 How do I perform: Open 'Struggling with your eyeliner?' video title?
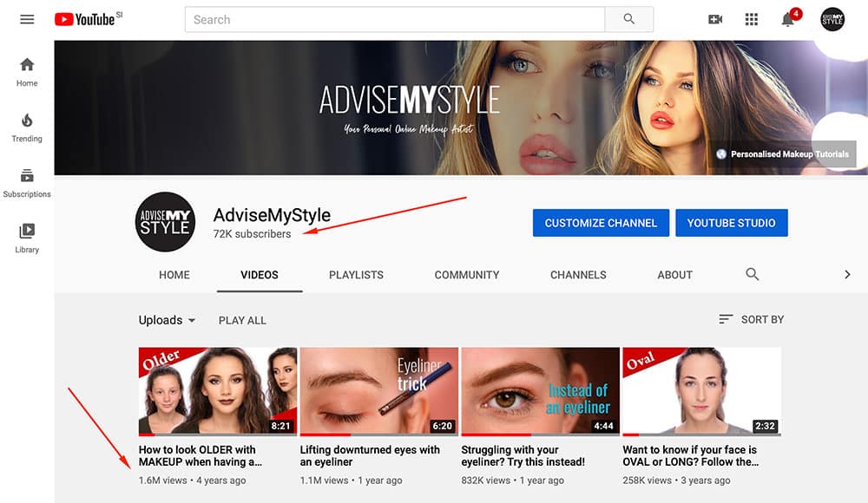pyautogui.click(x=523, y=456)
